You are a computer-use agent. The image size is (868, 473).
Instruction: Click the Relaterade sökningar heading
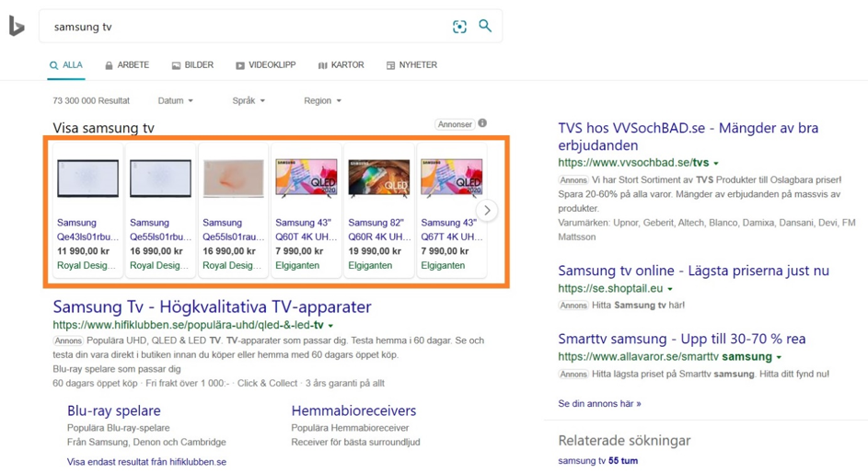[x=624, y=441]
